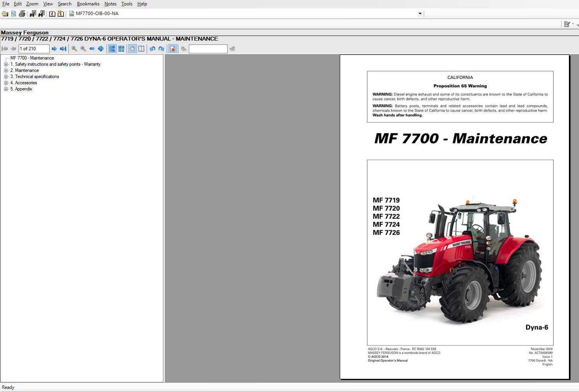Toggle single page continuous layout
This screenshot has width=579, height=392.
point(112,49)
